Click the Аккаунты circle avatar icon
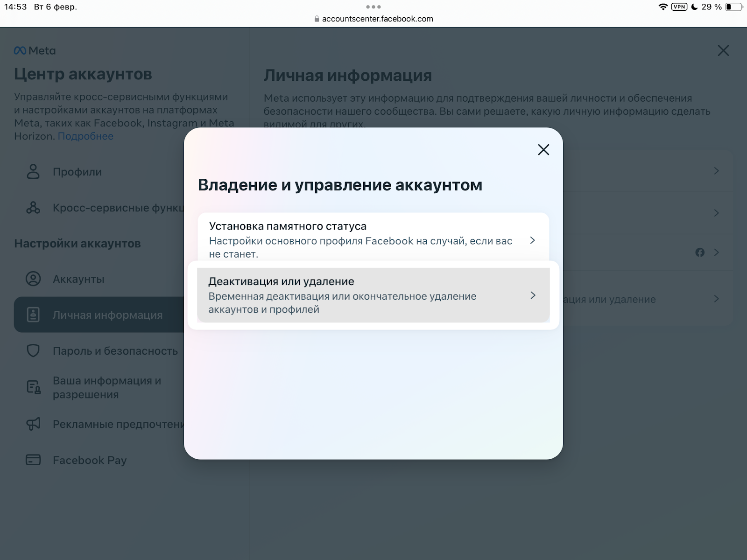The image size is (747, 560). (33, 279)
